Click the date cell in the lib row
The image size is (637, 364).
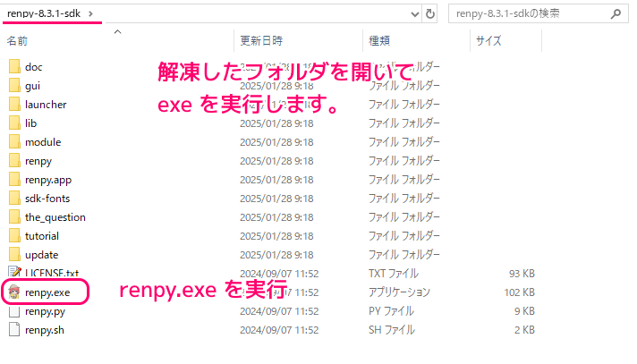coord(276,123)
